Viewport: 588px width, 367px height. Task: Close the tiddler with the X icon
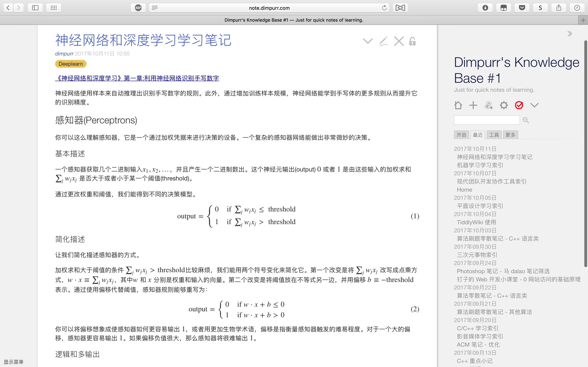[x=399, y=41]
